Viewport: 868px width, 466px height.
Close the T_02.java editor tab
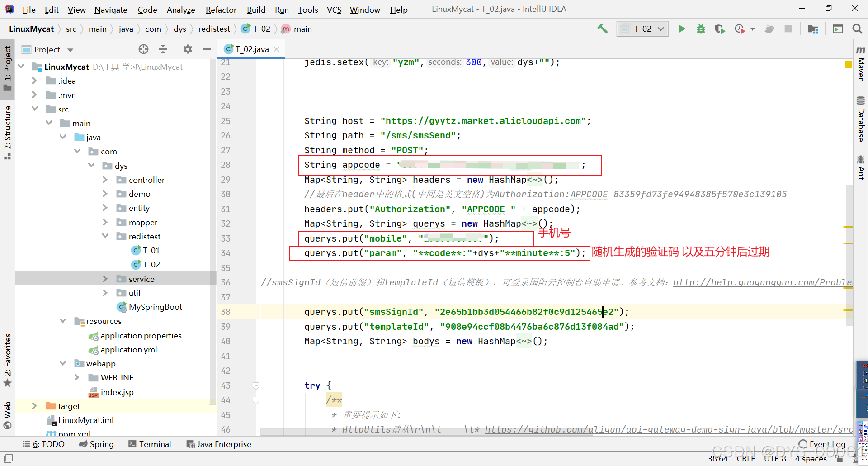pyautogui.click(x=277, y=49)
